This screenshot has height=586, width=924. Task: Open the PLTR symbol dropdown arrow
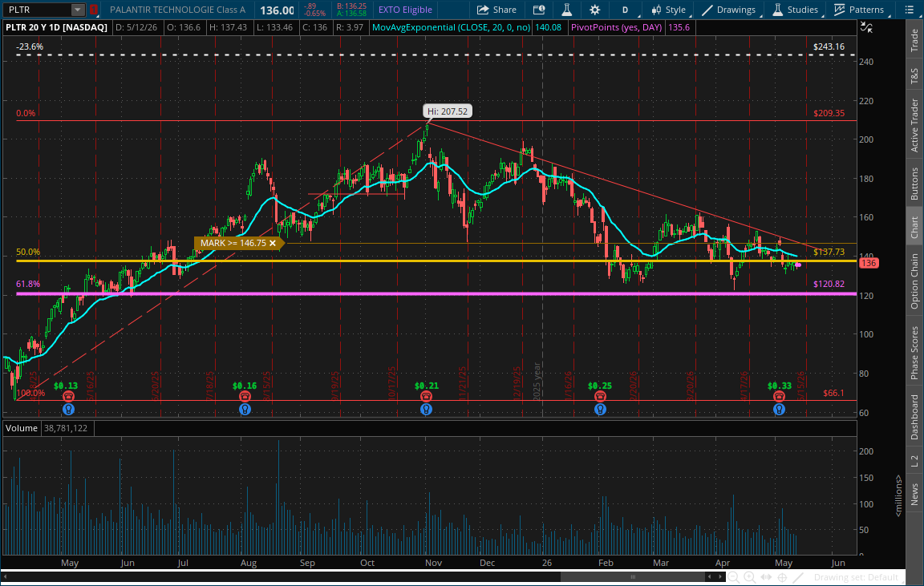(77, 10)
